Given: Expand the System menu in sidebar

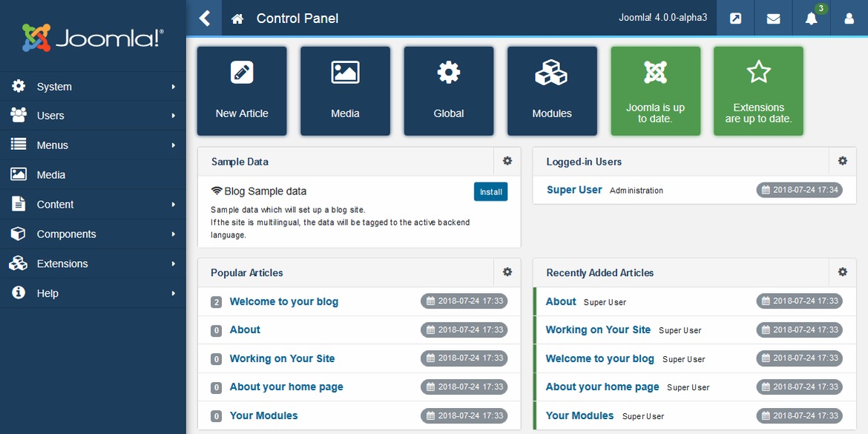Looking at the screenshot, I should (93, 87).
